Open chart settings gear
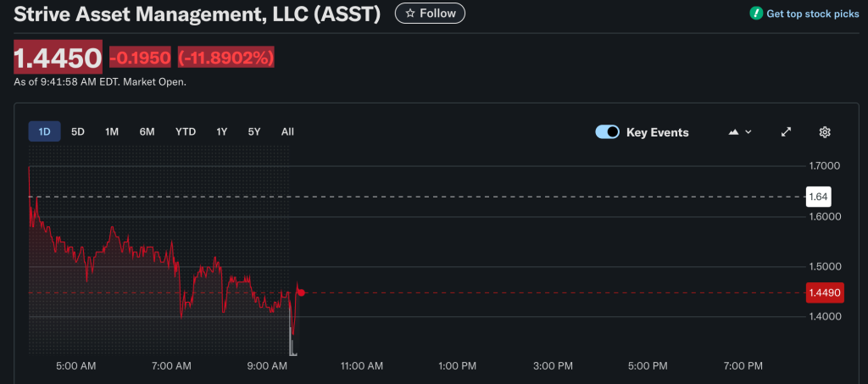 coord(824,132)
